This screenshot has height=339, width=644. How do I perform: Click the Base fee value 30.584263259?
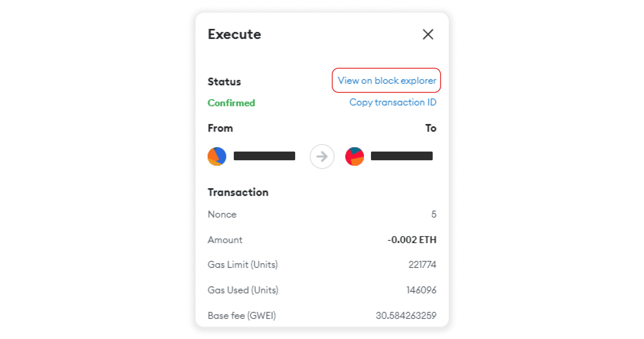click(x=406, y=316)
